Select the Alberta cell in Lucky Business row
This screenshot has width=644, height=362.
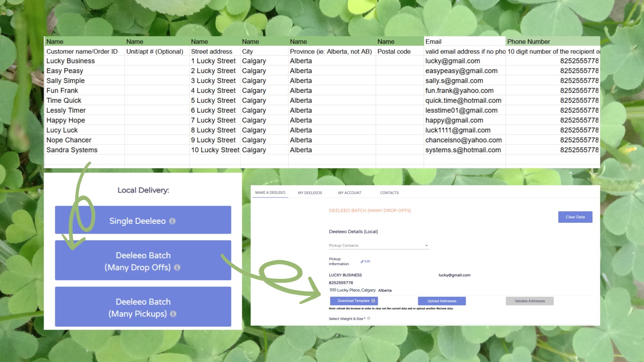tap(332, 61)
